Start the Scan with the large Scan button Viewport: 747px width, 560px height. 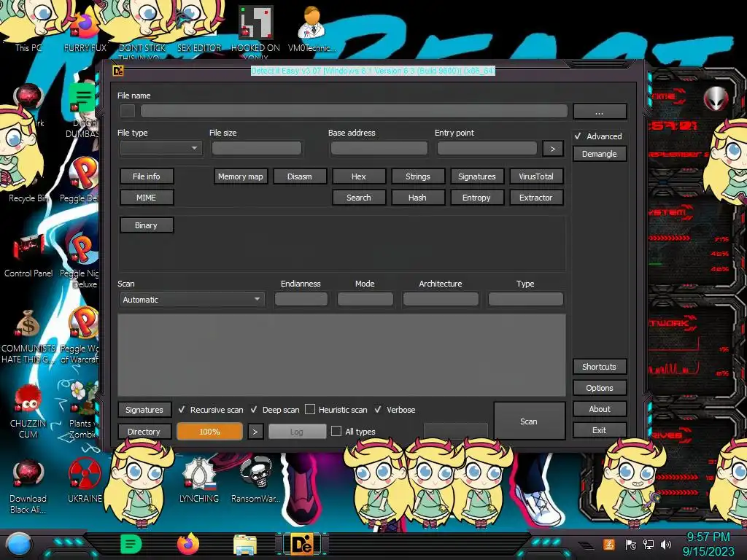click(529, 421)
